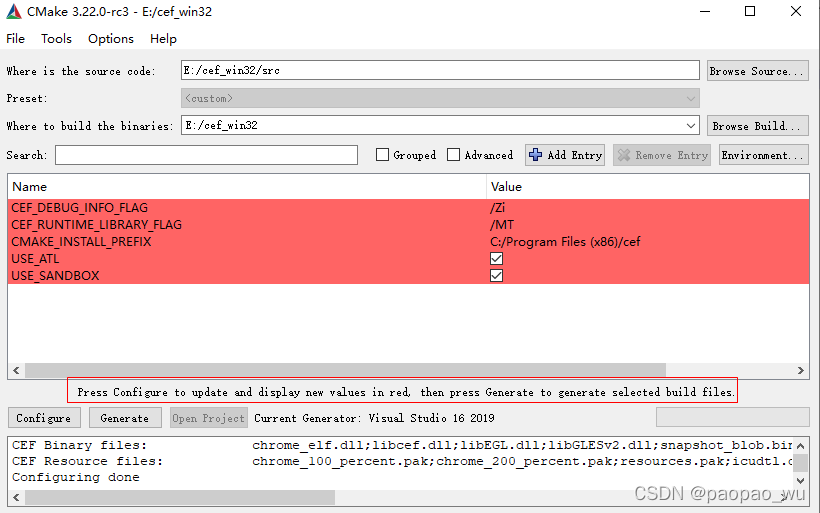Click the cache table horizontal scrollbar thumb
820x513 pixels.
(x=345, y=370)
